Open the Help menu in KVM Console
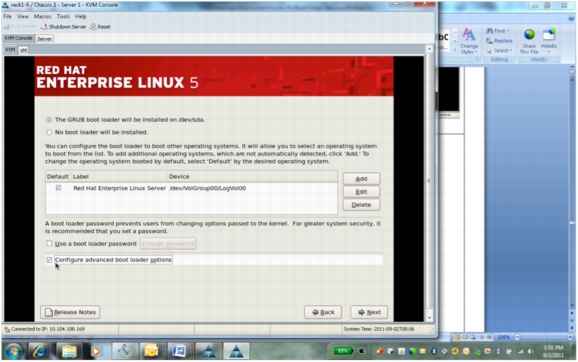The image size is (578, 362). (x=80, y=16)
